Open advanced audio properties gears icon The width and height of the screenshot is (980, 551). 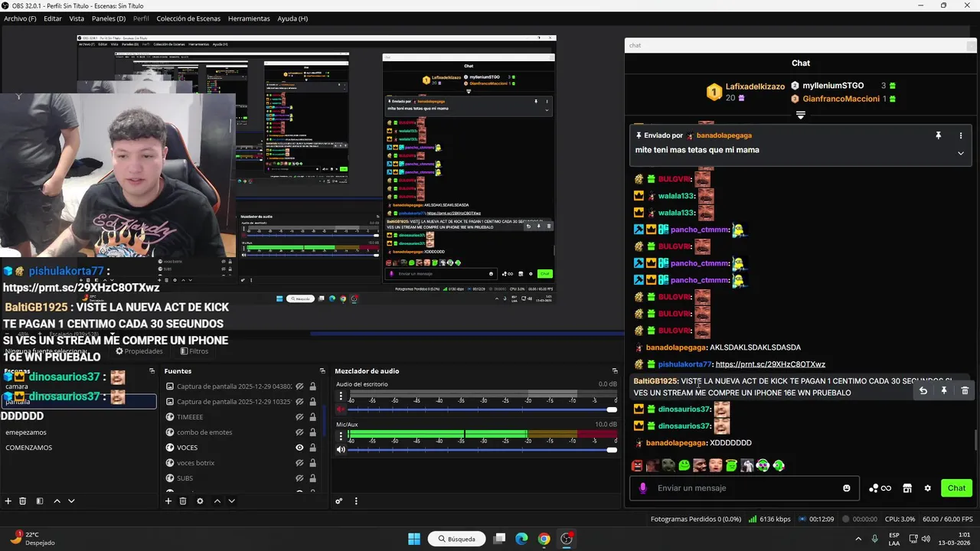(339, 501)
